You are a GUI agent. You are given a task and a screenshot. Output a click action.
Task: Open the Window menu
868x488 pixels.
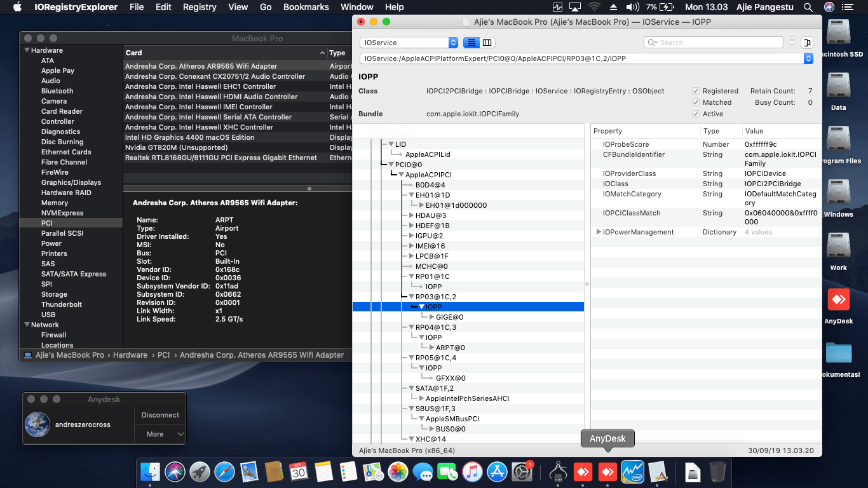pos(357,7)
